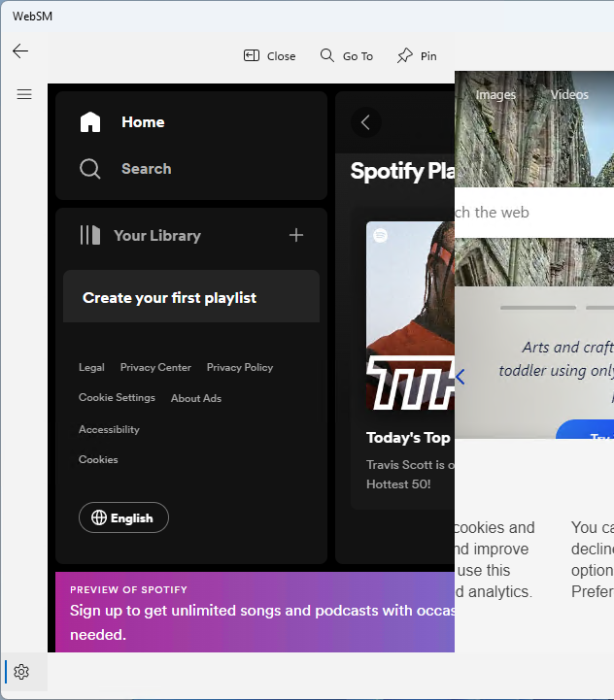Open the Cookies link
This screenshot has height=700, width=614.
tap(98, 459)
